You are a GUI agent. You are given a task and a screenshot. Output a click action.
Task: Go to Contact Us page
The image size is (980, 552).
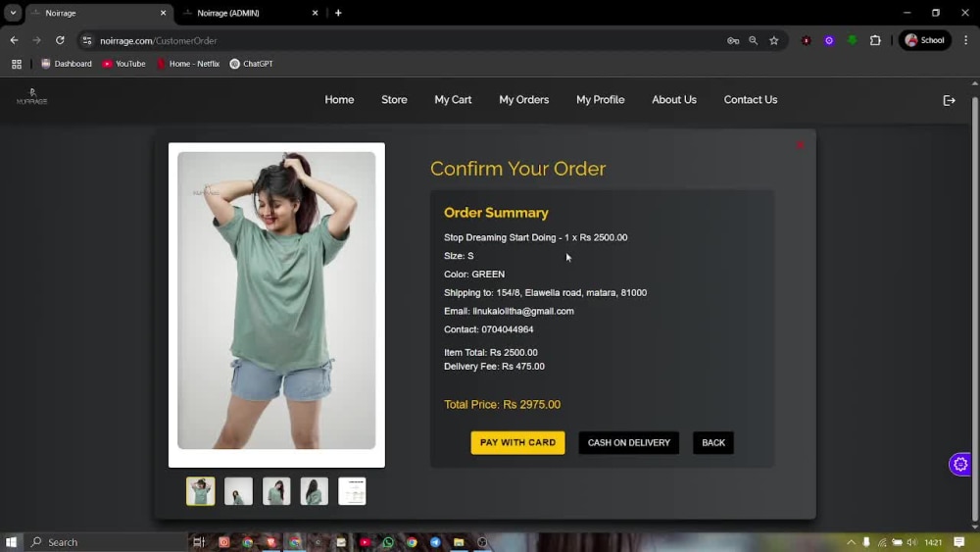[x=751, y=100]
